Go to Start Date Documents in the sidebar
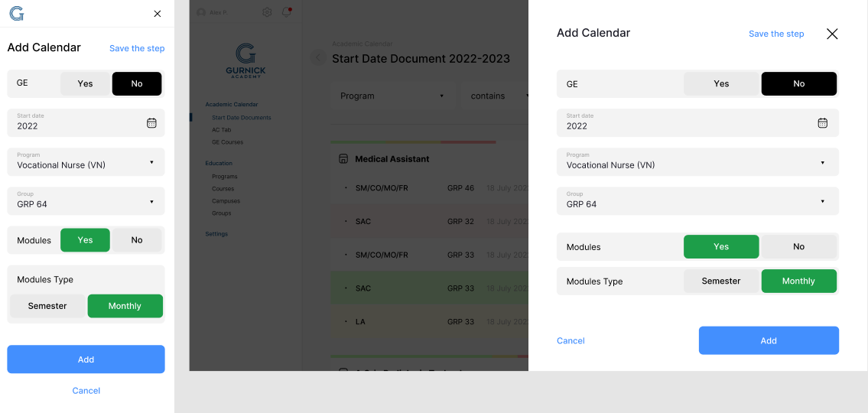Image resolution: width=868 pixels, height=413 pixels. click(241, 118)
